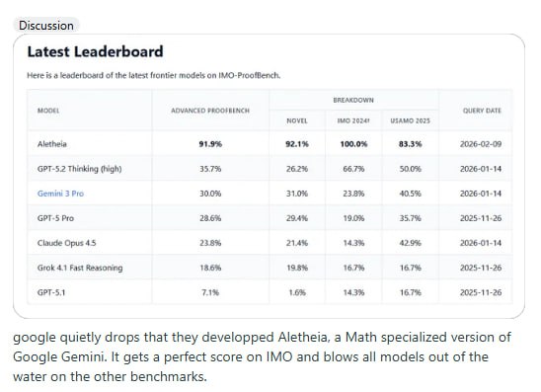Click the USAMO 2025 column header
Screen dimensions: 541x392
point(411,120)
